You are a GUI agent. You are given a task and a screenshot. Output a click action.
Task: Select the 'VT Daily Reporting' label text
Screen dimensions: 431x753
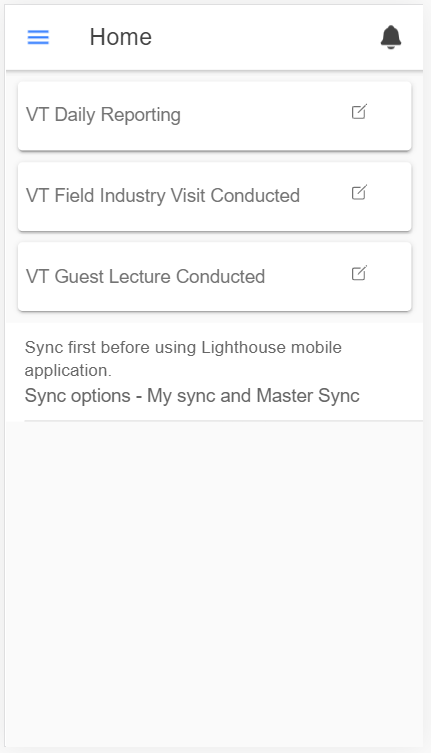pyautogui.click(x=103, y=115)
